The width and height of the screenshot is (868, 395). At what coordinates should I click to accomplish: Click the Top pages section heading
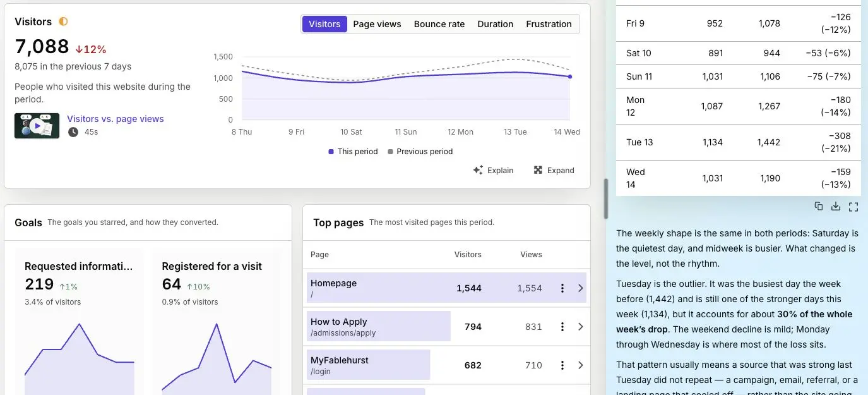(x=338, y=222)
